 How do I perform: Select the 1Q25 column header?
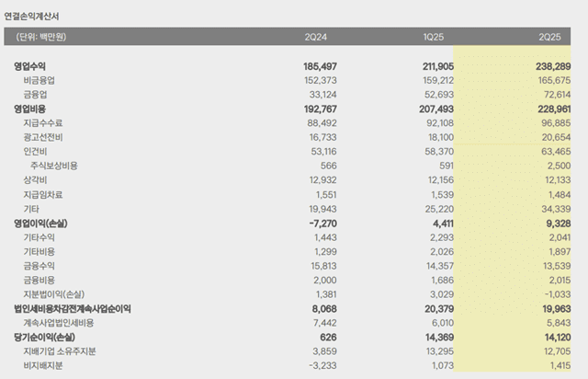pyautogui.click(x=433, y=37)
